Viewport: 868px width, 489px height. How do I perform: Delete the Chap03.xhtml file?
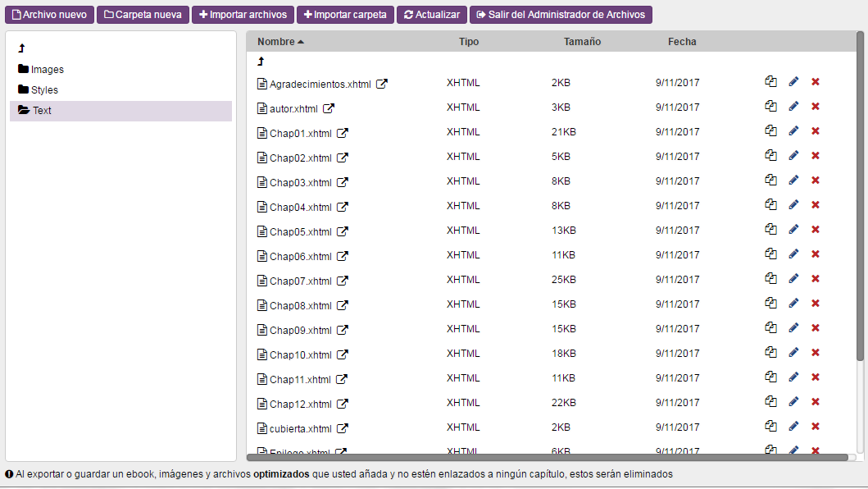click(x=816, y=181)
